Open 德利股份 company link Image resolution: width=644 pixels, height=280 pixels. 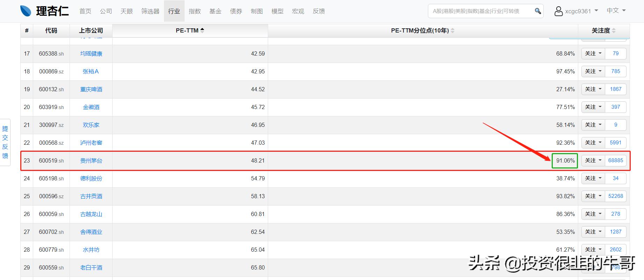[91, 178]
